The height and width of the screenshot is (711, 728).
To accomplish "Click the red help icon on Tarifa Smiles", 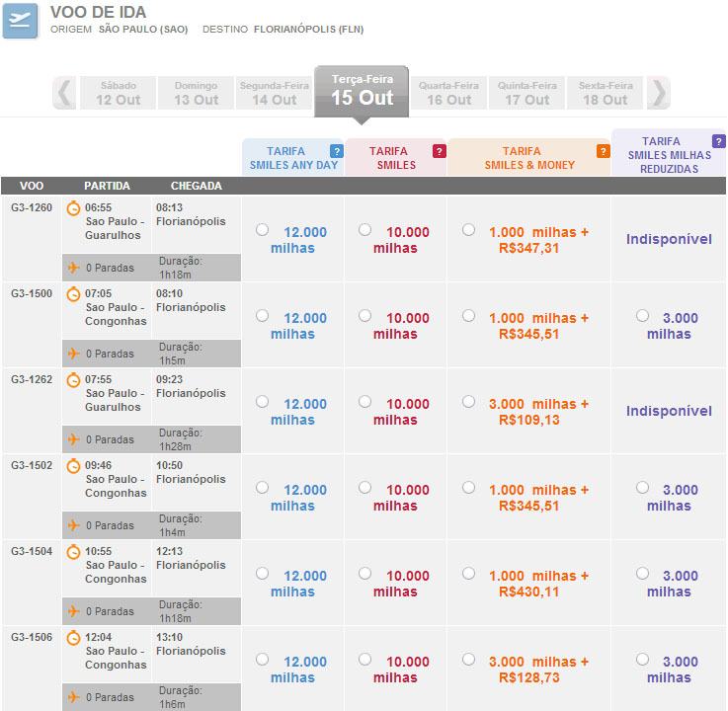I will pos(440,151).
